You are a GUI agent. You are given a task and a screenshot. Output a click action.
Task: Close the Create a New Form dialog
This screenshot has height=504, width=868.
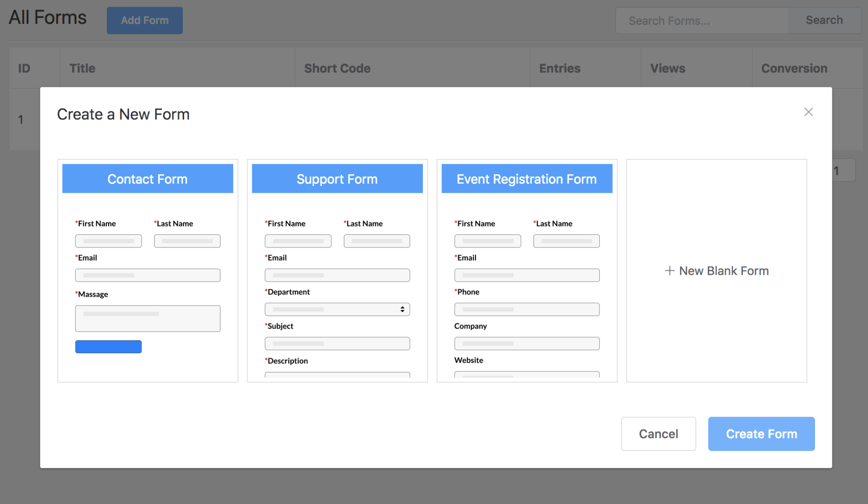808,112
